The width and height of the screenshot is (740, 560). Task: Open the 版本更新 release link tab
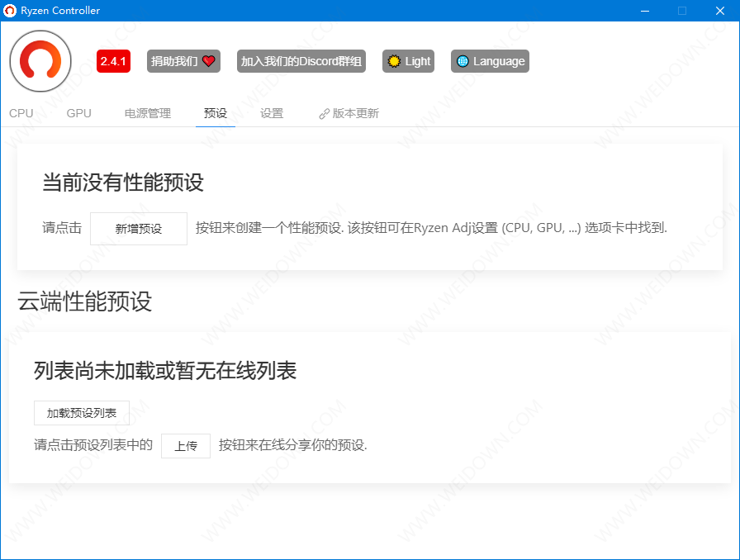[x=349, y=113]
